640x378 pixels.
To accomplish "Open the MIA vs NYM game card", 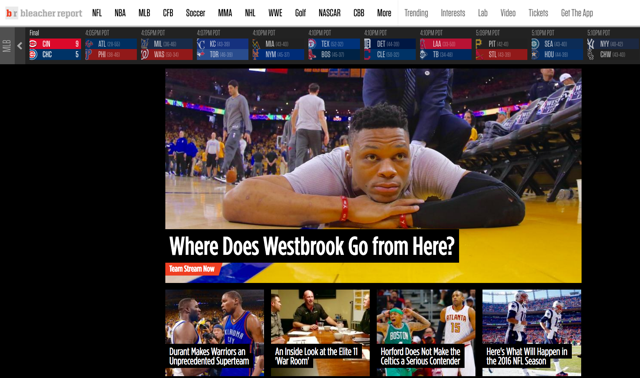I will 278,46.
